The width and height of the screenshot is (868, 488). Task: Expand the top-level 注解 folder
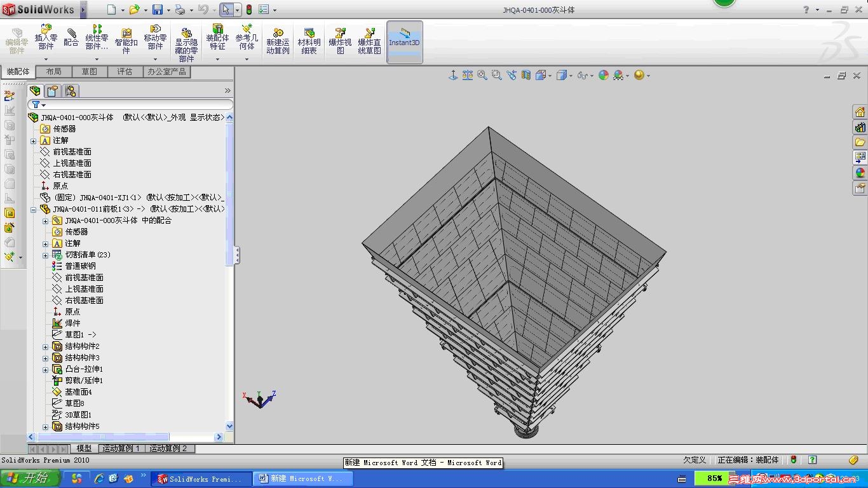coord(34,141)
